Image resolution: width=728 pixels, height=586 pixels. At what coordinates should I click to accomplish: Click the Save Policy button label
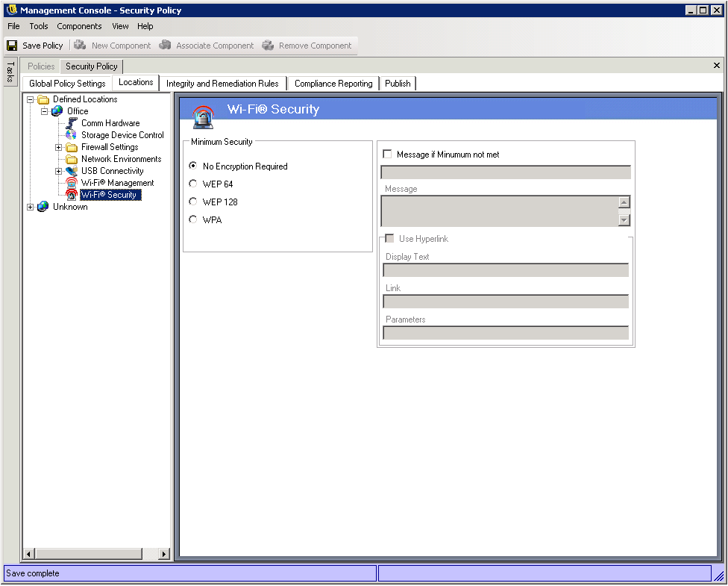pyautogui.click(x=43, y=46)
